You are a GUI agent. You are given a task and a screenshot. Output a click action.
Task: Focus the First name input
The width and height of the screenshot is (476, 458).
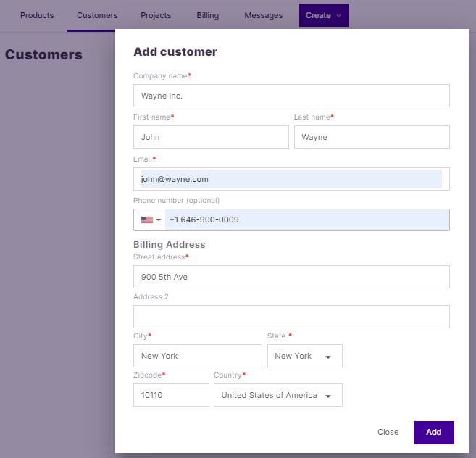[211, 137]
